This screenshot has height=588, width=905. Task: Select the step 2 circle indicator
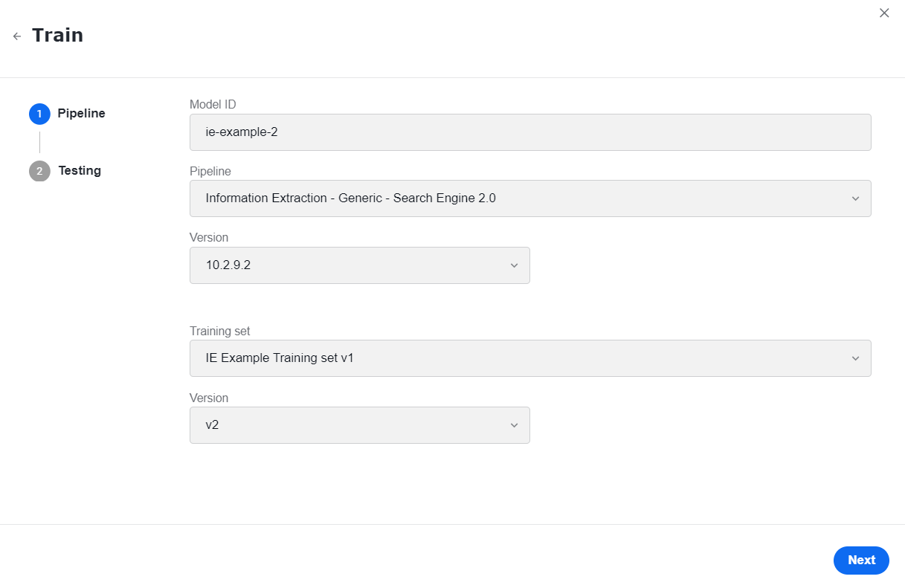point(39,171)
